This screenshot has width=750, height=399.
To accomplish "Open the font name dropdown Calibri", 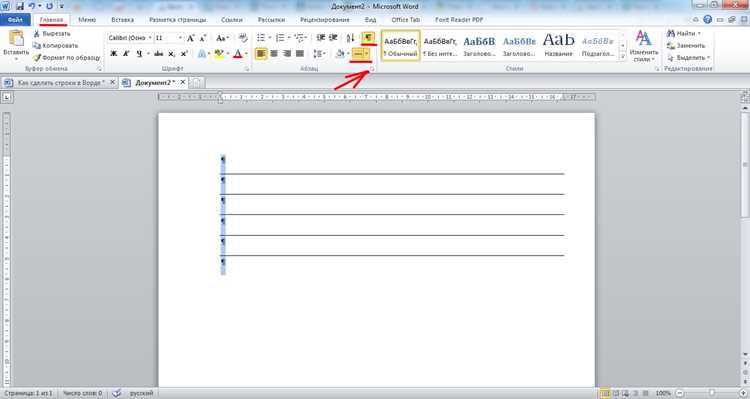I will [150, 38].
